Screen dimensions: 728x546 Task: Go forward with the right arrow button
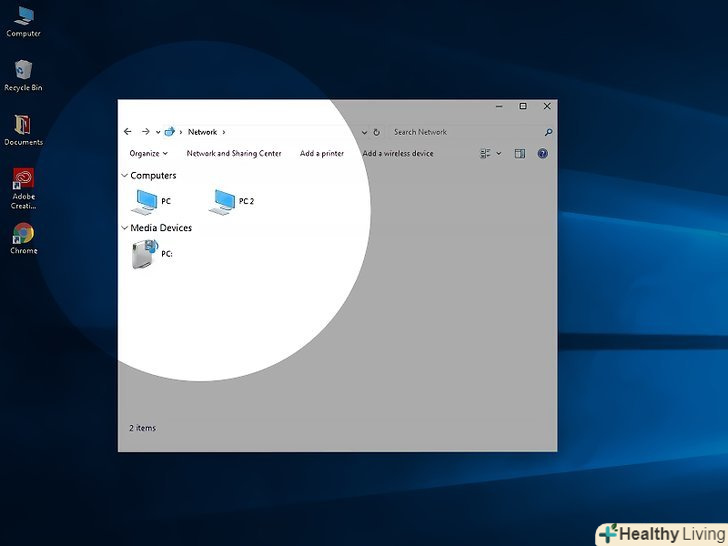coord(145,132)
